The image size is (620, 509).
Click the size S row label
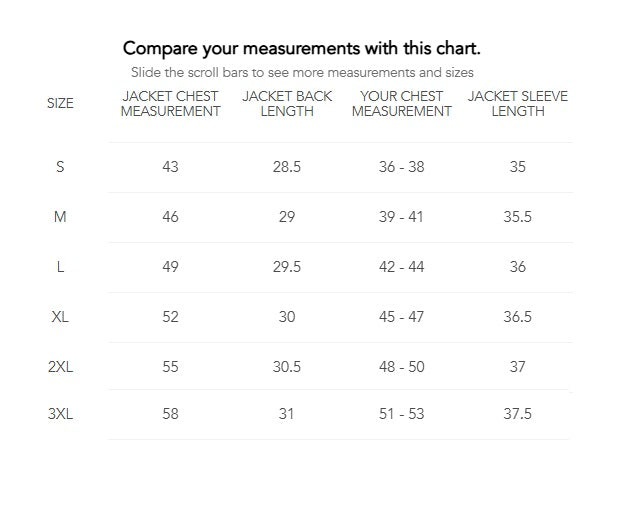pos(60,167)
